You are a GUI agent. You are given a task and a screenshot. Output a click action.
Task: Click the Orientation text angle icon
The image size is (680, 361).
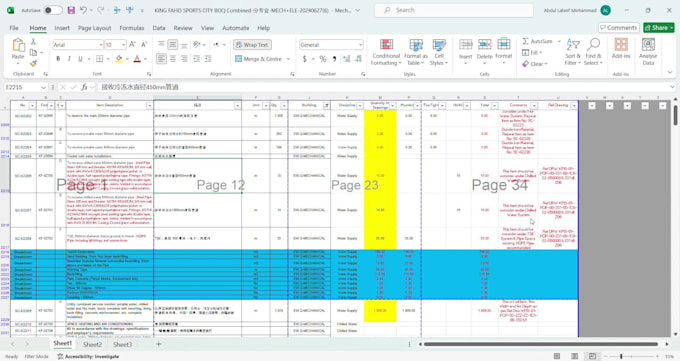pos(197,44)
